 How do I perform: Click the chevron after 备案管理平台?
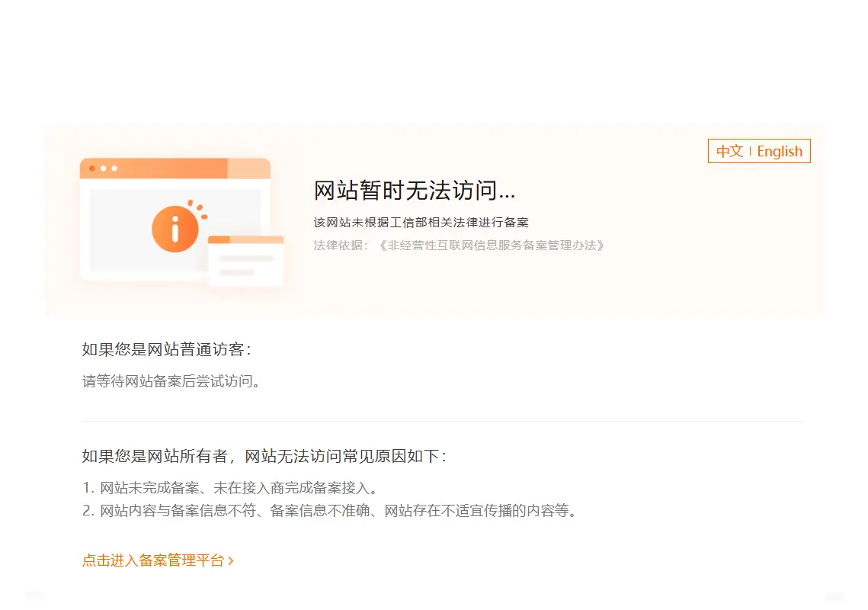click(231, 560)
